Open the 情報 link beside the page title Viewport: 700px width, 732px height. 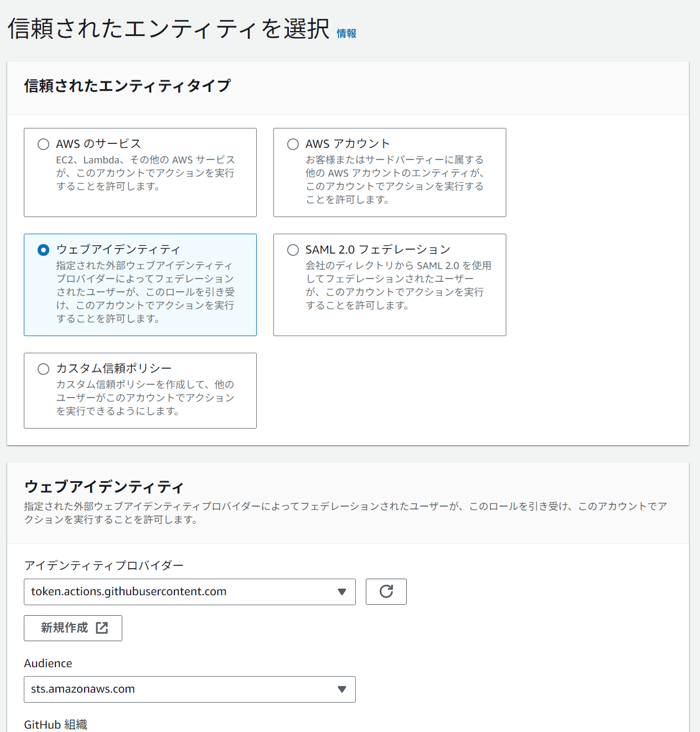pyautogui.click(x=346, y=34)
